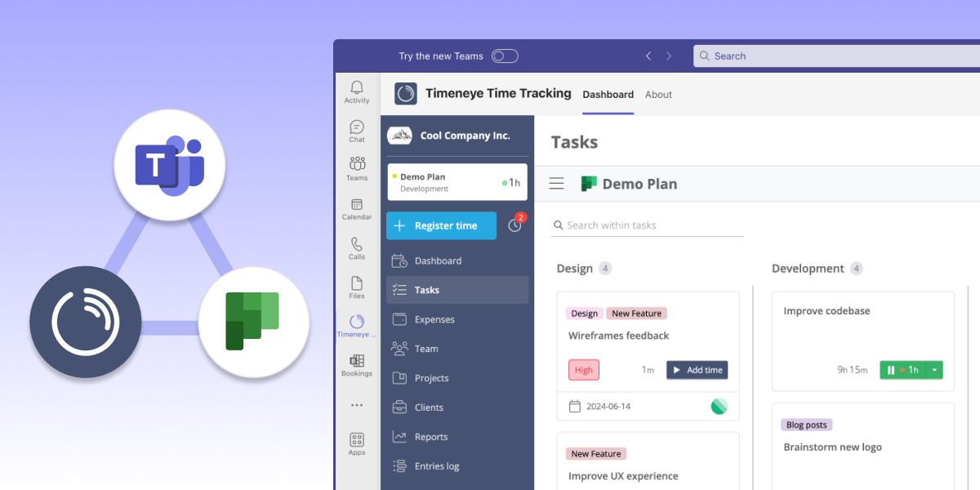Open the task board hamburger menu icon
The height and width of the screenshot is (490, 980).
(x=556, y=183)
